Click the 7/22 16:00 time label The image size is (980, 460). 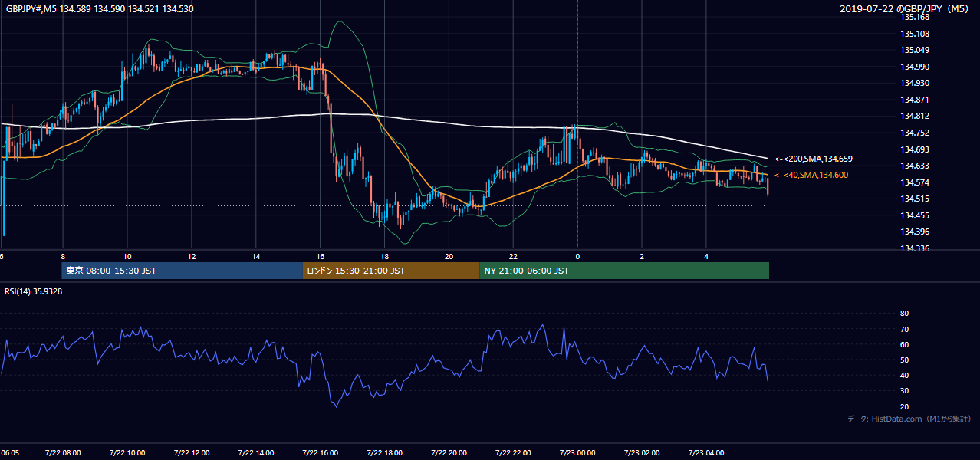click(x=320, y=452)
